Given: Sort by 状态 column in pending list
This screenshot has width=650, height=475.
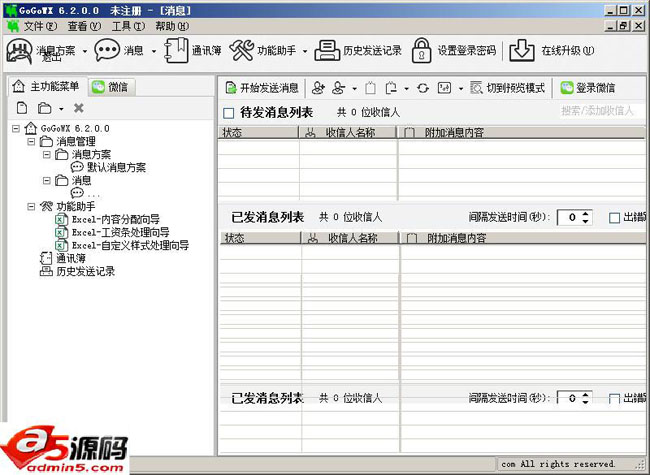Looking at the screenshot, I should point(258,133).
